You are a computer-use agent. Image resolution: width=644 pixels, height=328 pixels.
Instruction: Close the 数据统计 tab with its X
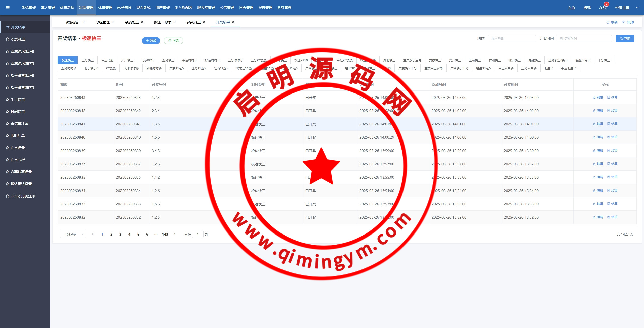[84, 22]
